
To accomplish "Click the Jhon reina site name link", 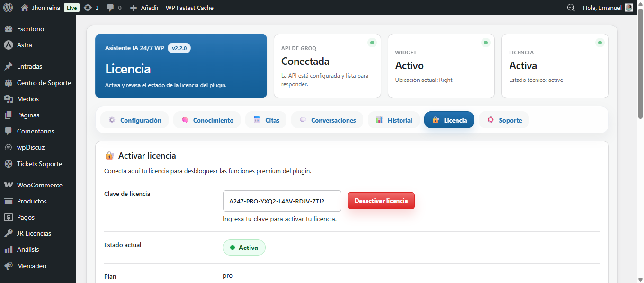I will [x=46, y=8].
